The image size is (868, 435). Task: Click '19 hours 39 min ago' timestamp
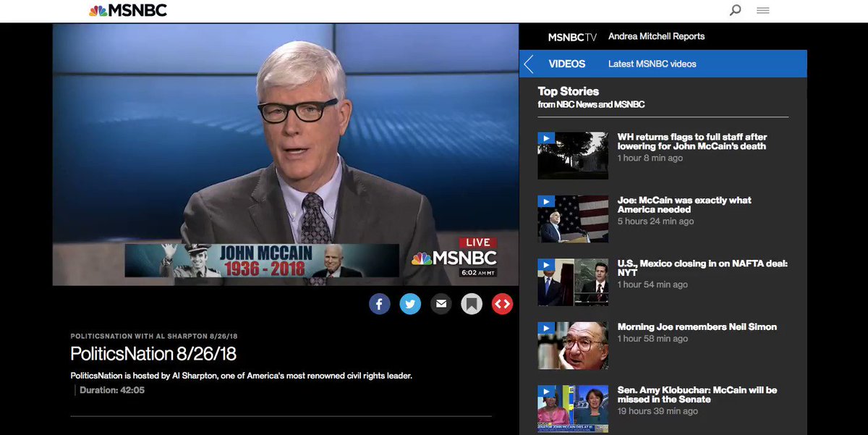click(x=658, y=411)
